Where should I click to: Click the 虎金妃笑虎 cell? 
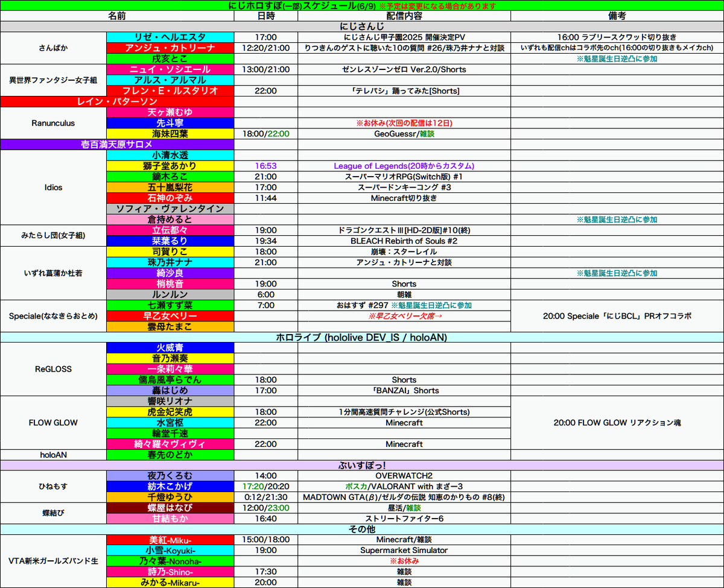170,412
